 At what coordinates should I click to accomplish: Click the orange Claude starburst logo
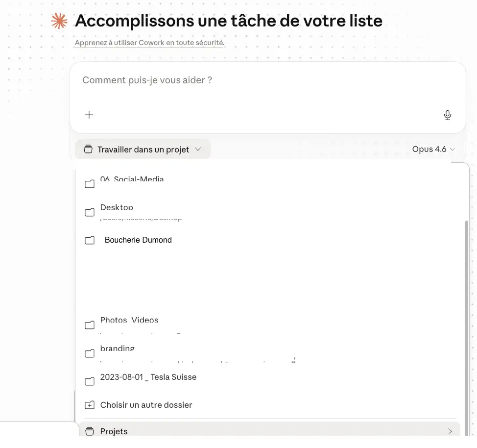point(59,21)
